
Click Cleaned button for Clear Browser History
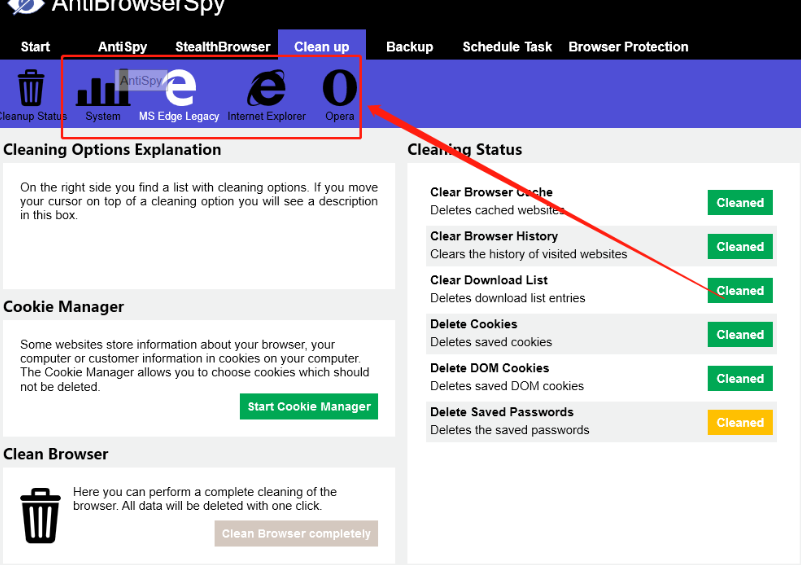point(740,247)
